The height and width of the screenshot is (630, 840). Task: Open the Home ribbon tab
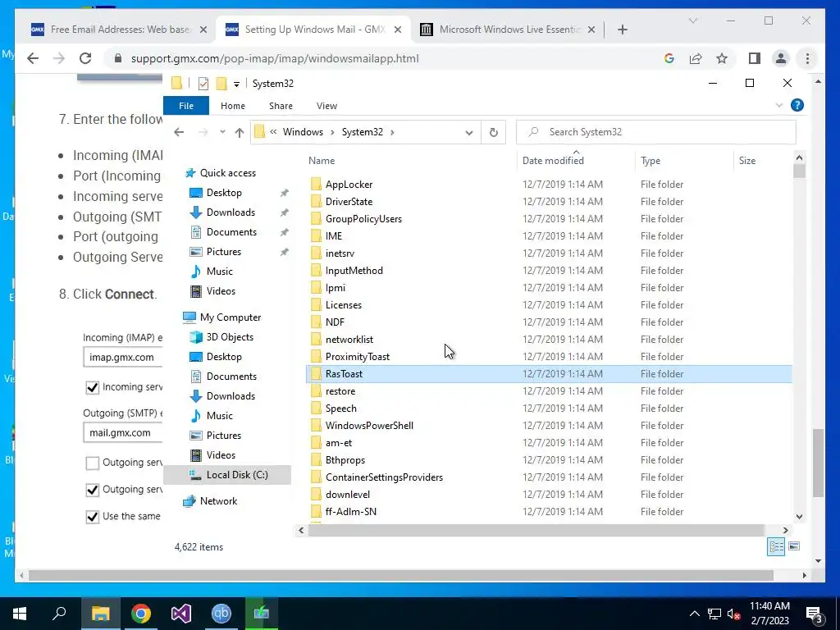pyautogui.click(x=232, y=106)
